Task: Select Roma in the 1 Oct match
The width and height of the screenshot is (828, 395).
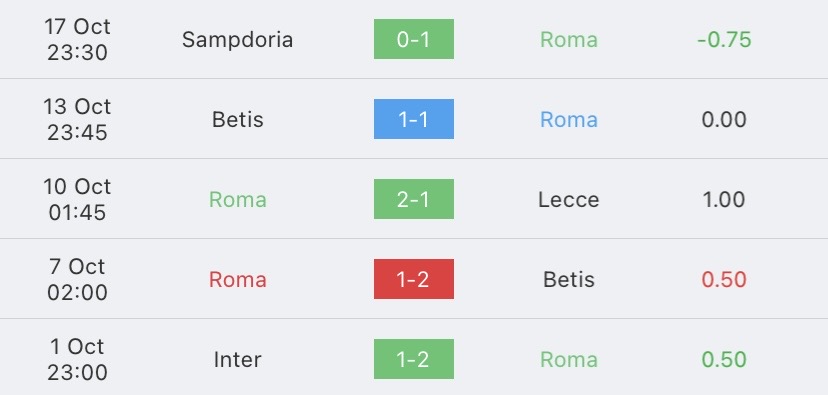Action: [x=569, y=360]
